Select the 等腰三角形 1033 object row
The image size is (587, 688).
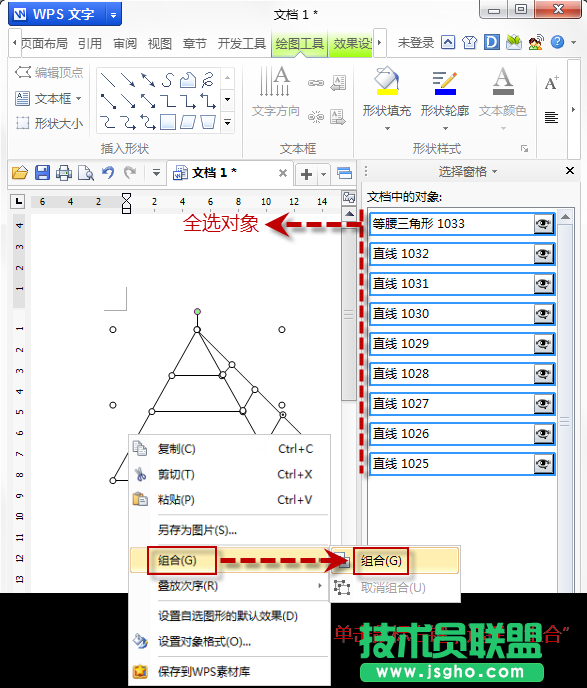pyautogui.click(x=462, y=224)
